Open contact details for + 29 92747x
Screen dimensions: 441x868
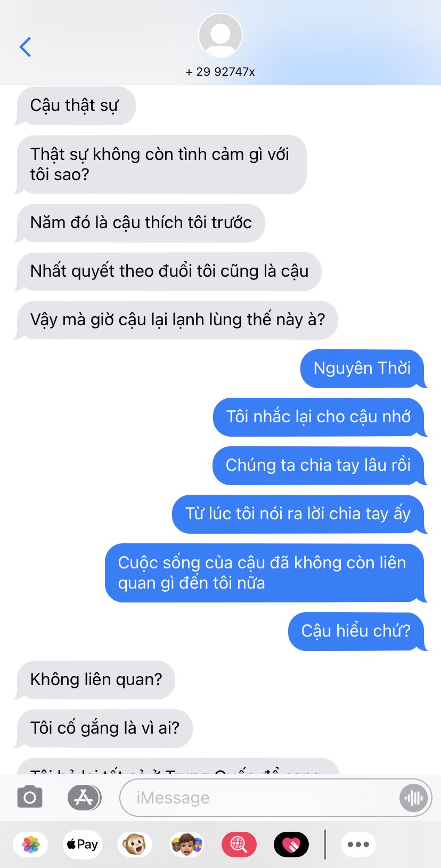(x=220, y=71)
